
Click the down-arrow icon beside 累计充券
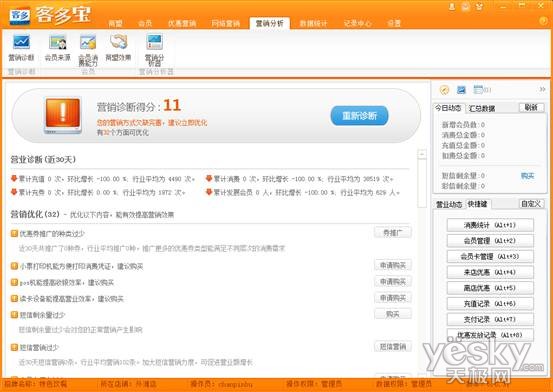(14, 192)
